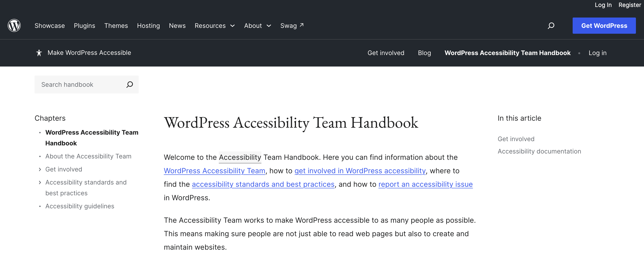Open the News menu item
This screenshot has width=644, height=258.
tap(177, 26)
